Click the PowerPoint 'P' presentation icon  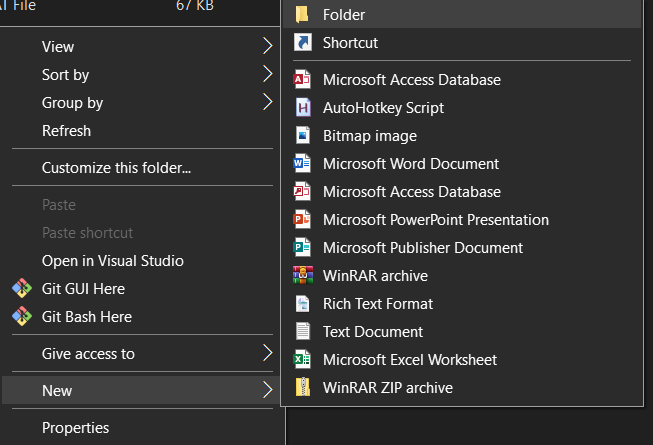tap(302, 219)
